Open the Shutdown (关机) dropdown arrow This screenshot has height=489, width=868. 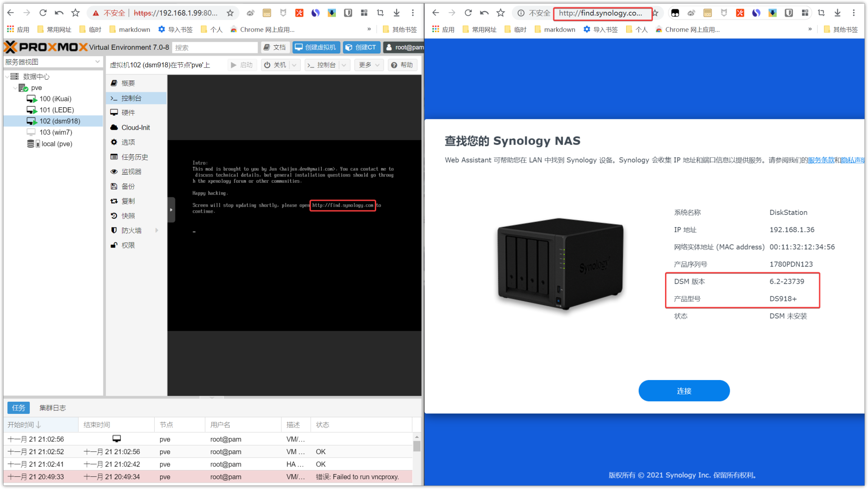pos(294,65)
